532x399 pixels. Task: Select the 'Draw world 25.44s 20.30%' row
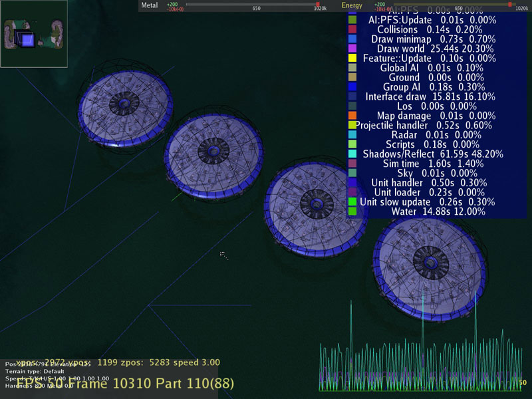pyautogui.click(x=436, y=49)
